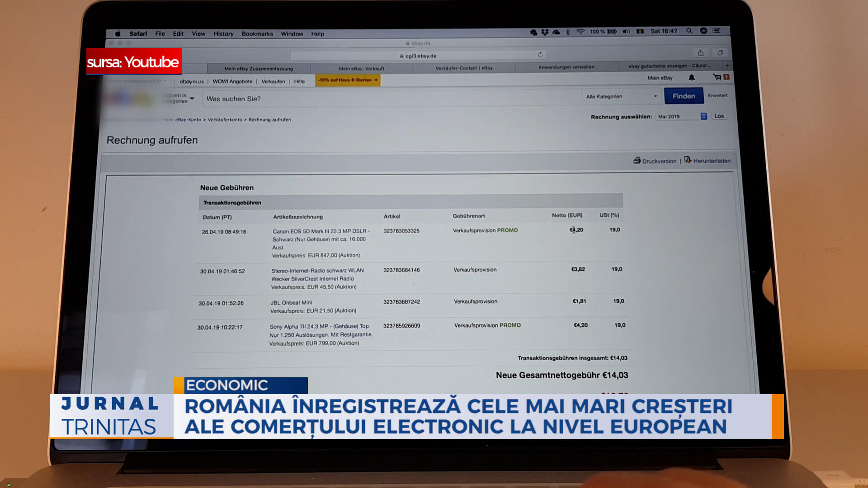Viewport: 868px width, 488px height.
Task: Click the Herunterladen download icon
Action: (x=688, y=160)
